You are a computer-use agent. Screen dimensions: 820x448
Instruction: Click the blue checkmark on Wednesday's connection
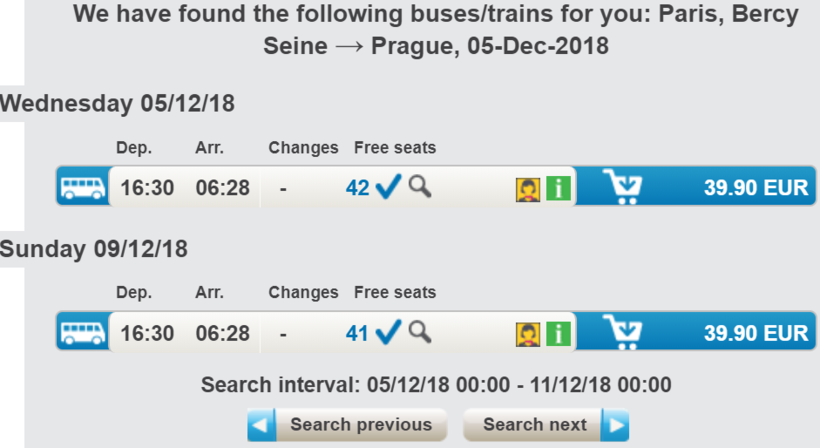[x=388, y=187]
